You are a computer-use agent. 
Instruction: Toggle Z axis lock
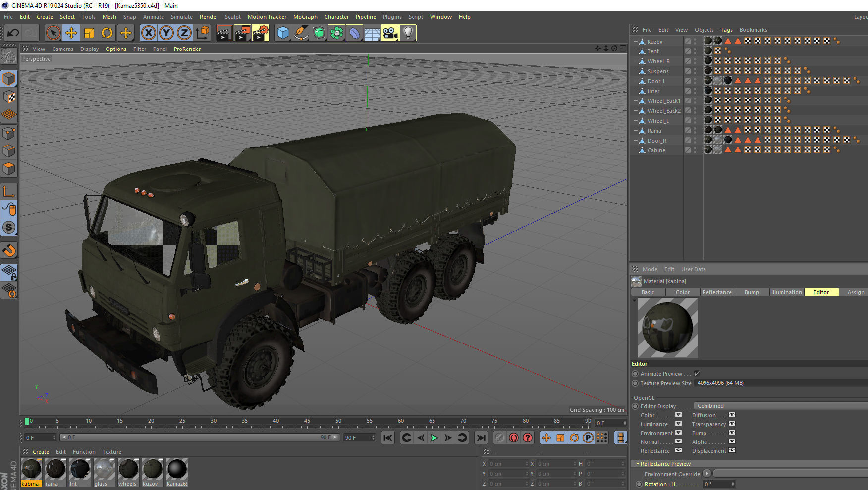[184, 33]
